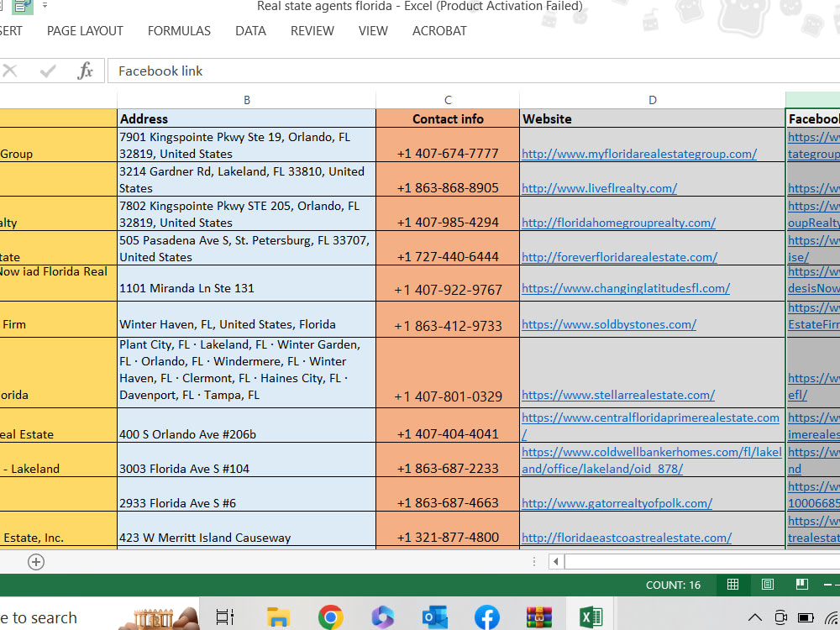Viewport: 840px width, 630px height.
Task: Open floridahomegrouprealty.com link
Action: [x=619, y=223]
